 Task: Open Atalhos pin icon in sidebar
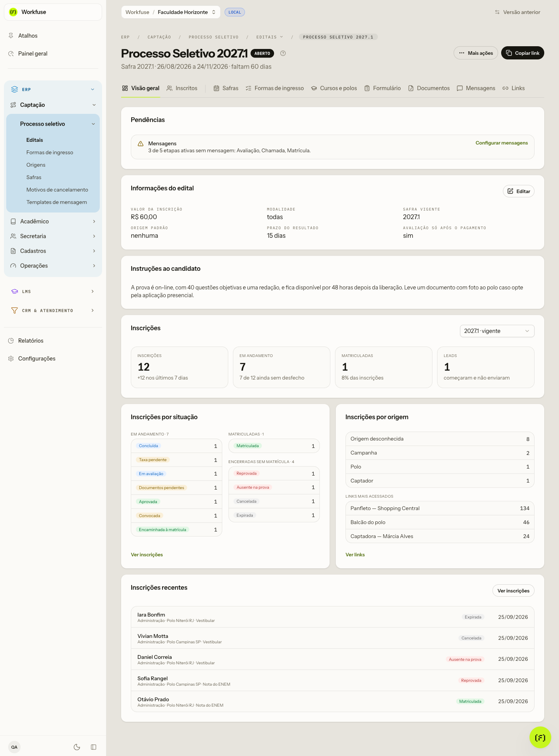point(11,36)
